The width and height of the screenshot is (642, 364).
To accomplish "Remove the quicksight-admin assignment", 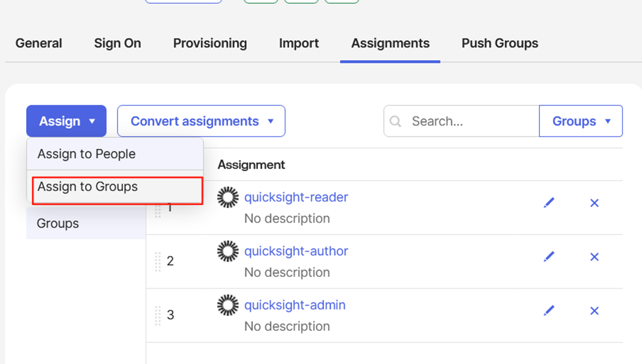I will point(594,310).
